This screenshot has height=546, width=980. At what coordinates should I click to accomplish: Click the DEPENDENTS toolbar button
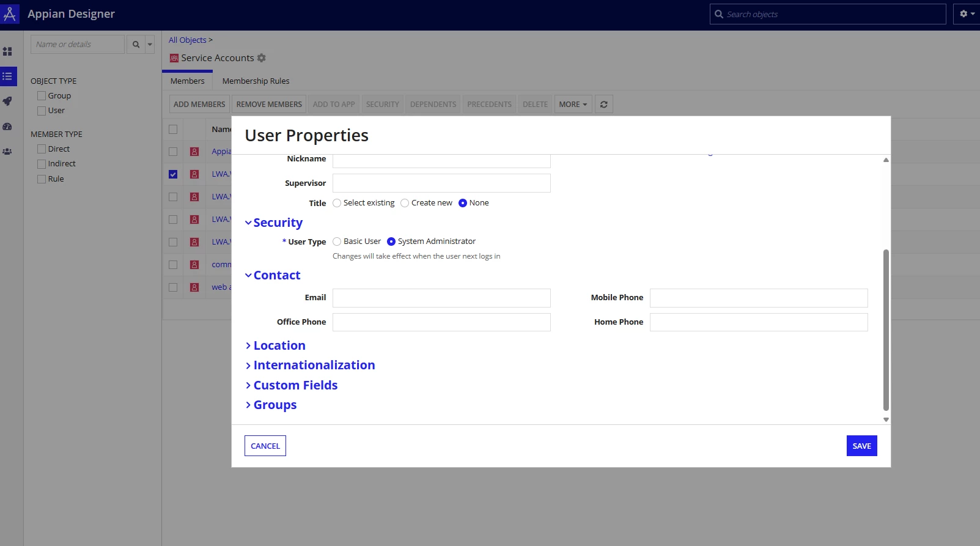point(433,104)
